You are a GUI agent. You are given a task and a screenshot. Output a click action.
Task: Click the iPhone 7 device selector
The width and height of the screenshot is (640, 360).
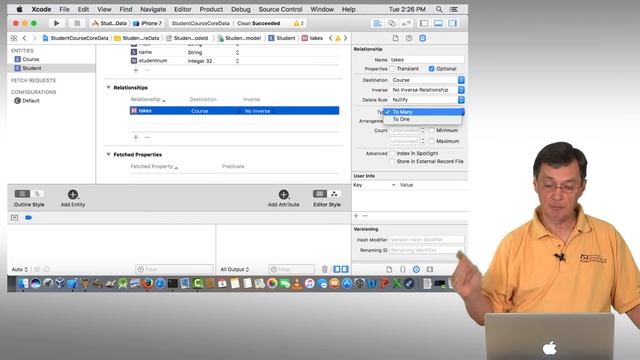click(147, 23)
